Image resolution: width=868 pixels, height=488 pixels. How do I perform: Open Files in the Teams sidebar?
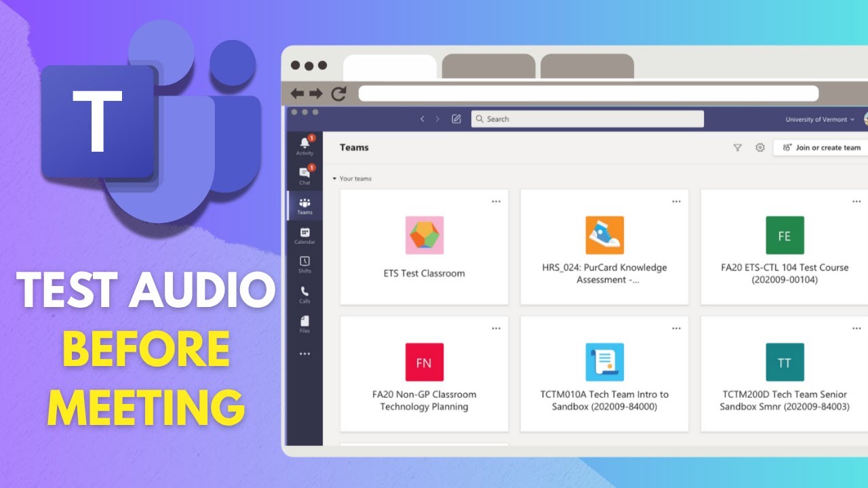(x=304, y=324)
